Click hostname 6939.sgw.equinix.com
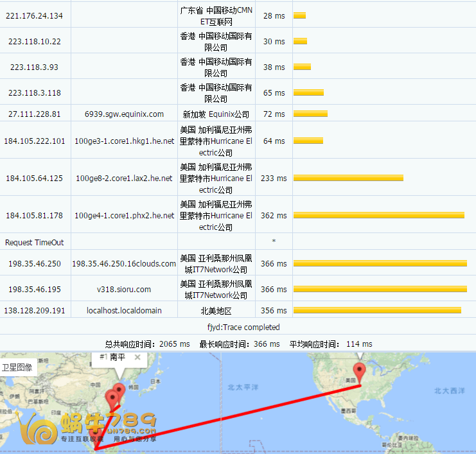Image resolution: width=476 pixels, height=454 pixels. click(124, 114)
